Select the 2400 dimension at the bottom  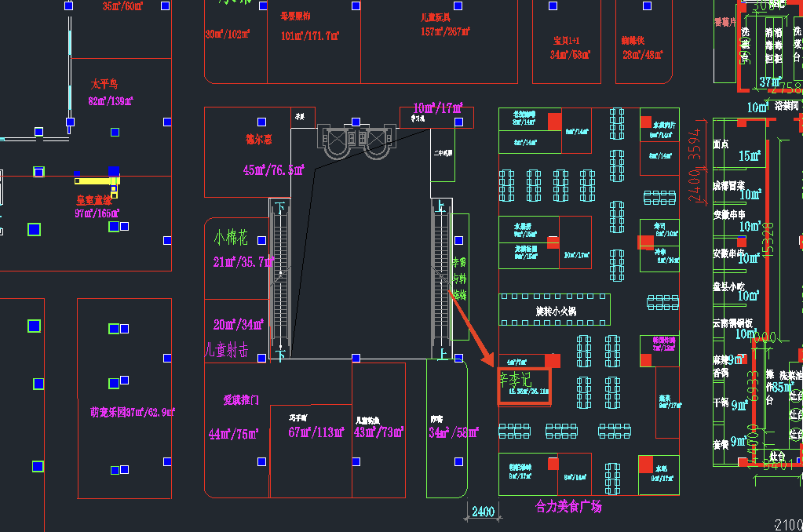(483, 512)
